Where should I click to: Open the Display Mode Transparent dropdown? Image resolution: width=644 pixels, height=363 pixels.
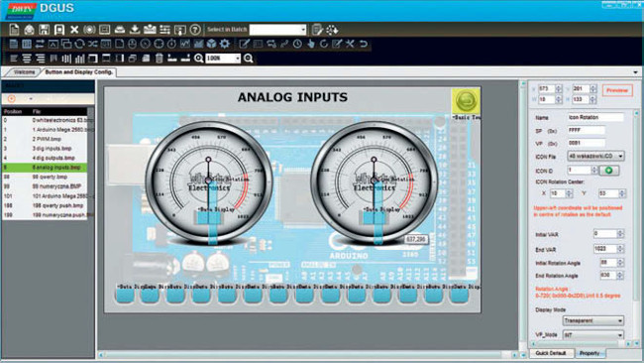pos(593,320)
